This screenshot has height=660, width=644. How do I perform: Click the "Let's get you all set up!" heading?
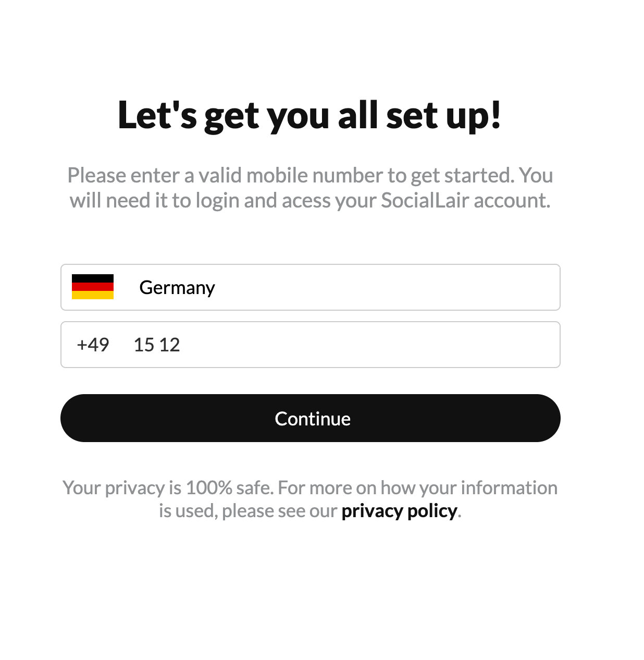pyautogui.click(x=309, y=115)
